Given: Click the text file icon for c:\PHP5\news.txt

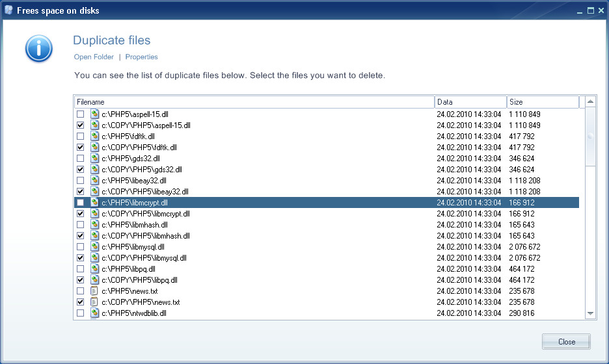Looking at the screenshot, I should pyautogui.click(x=94, y=291).
